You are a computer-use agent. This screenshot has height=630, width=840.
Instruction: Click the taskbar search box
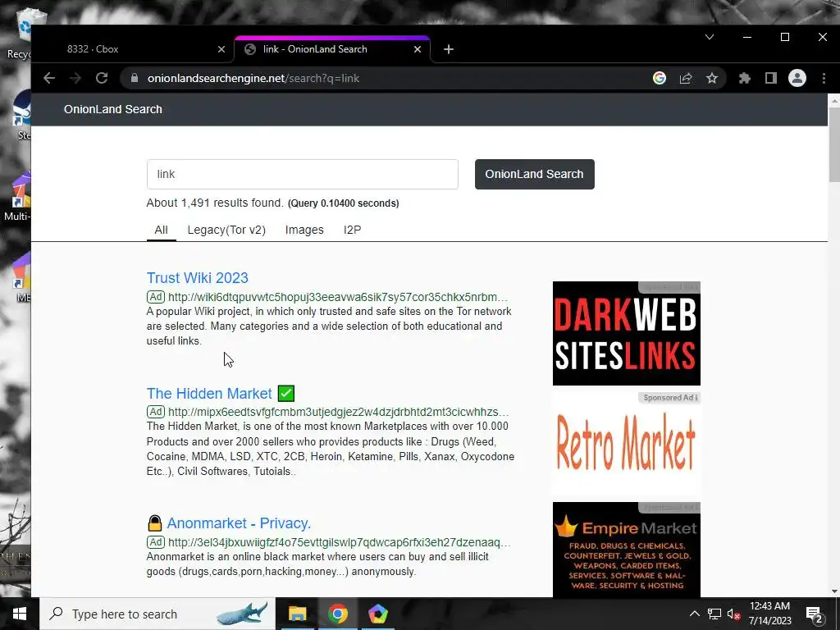(157, 614)
